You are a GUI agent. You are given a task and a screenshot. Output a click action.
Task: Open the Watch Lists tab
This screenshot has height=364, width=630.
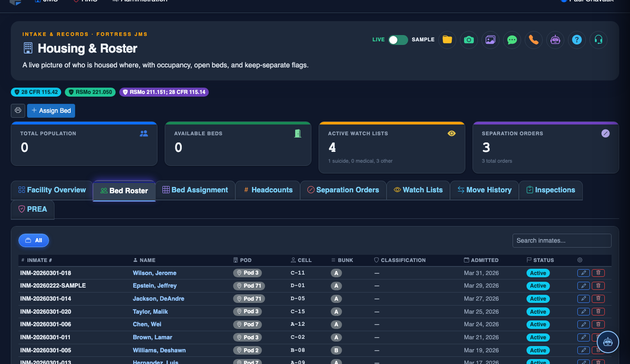pyautogui.click(x=418, y=190)
